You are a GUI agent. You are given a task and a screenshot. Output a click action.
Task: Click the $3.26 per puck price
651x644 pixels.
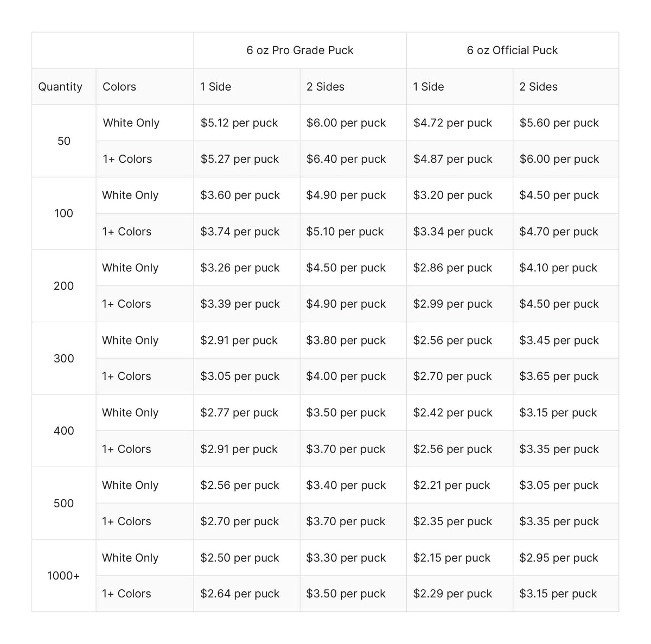point(240,268)
